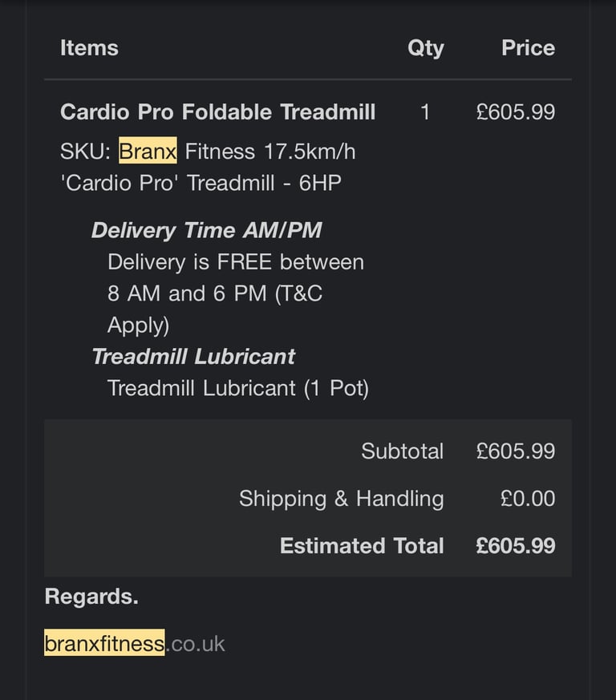Viewport: 616px width, 700px height.
Task: Click the Delivery is FREE between text
Action: click(x=236, y=262)
